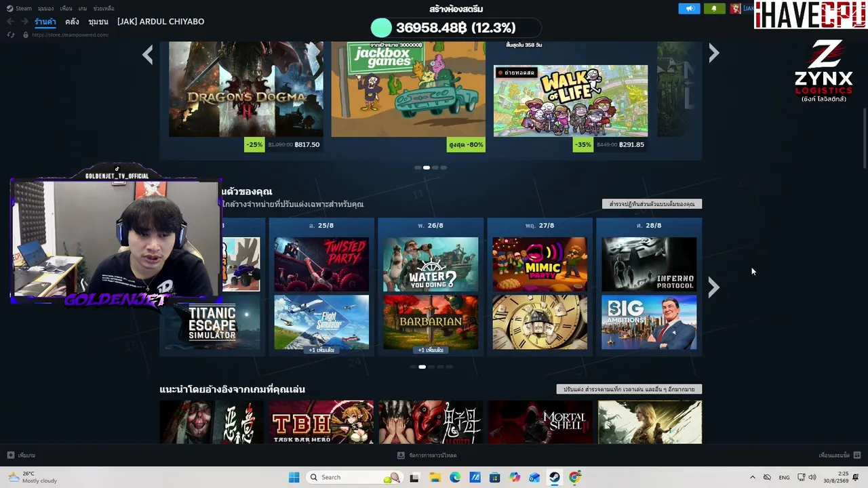Select the first featured carousel page dot
Screen dimensions: 868x488
point(418,167)
